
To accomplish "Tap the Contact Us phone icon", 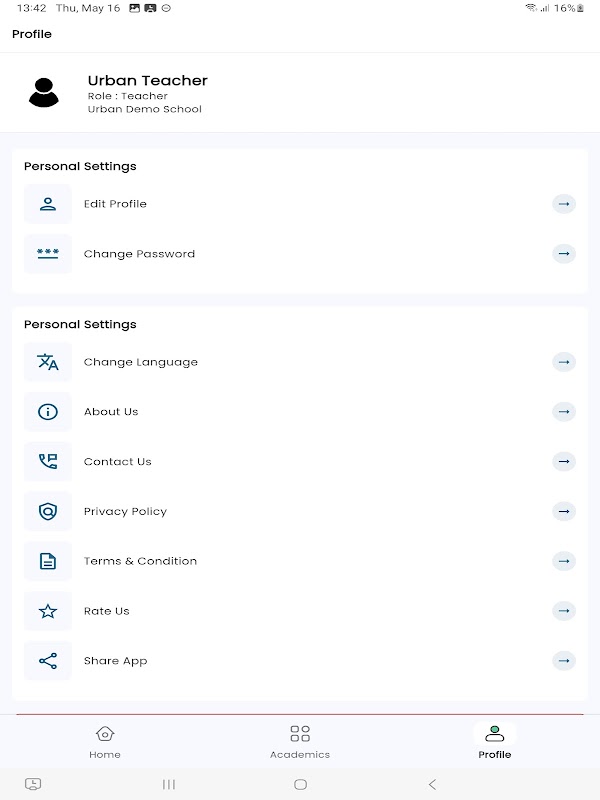I will click(x=48, y=462).
